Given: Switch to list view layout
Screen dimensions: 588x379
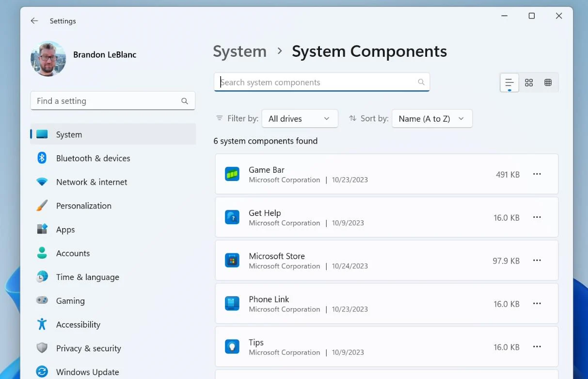Looking at the screenshot, I should click(509, 82).
